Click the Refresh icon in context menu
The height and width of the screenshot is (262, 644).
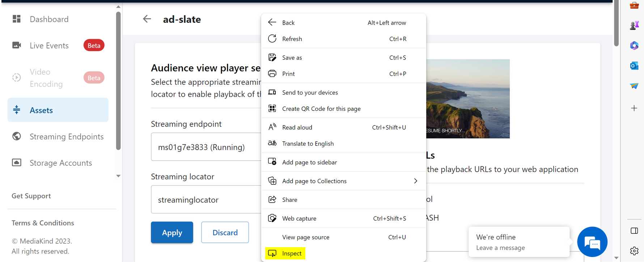272,39
